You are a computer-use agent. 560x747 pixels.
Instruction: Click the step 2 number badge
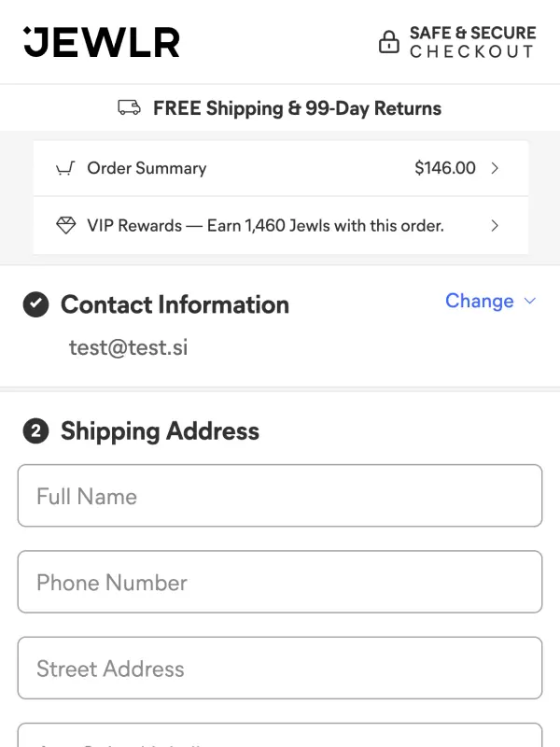click(x=35, y=431)
